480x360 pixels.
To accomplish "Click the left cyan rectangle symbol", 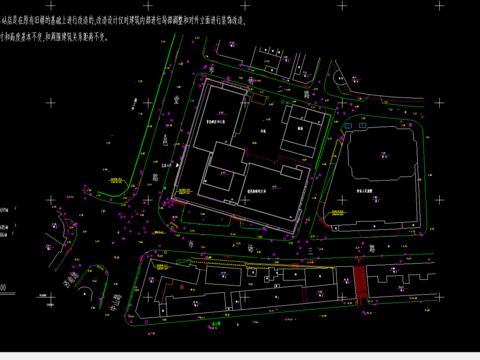I will [348, 126].
